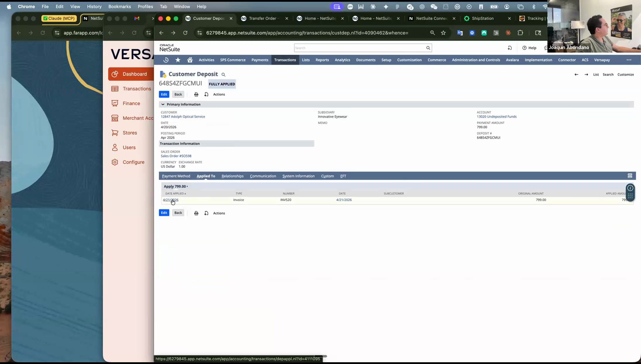Click the round info icon near Applied Amount
This screenshot has width=641, height=364.
(x=630, y=188)
